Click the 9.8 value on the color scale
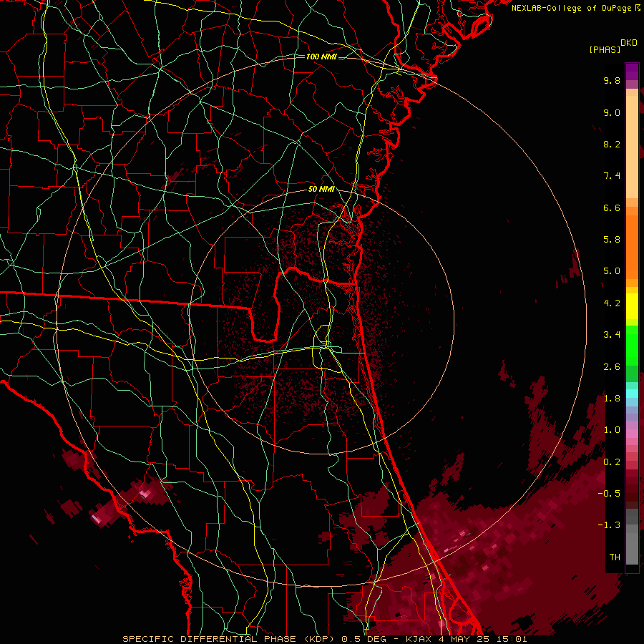This screenshot has width=644, height=644. click(x=612, y=80)
